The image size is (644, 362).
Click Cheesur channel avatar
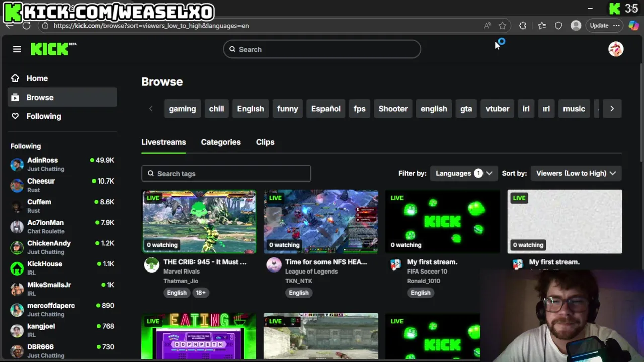(17, 185)
